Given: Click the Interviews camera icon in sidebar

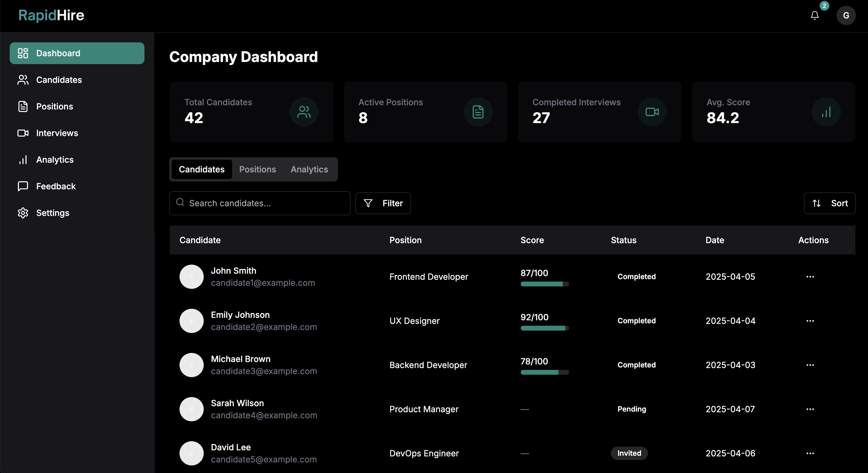Looking at the screenshot, I should [x=23, y=133].
